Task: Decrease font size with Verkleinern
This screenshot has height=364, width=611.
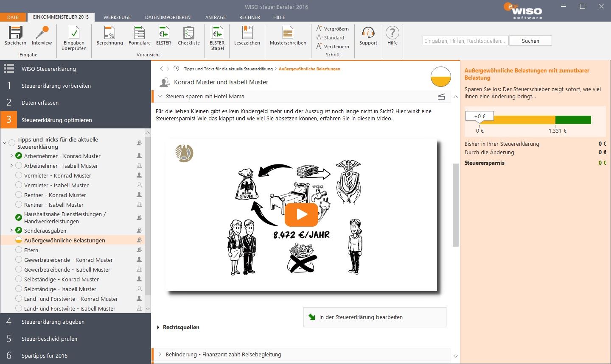Action: (333, 47)
